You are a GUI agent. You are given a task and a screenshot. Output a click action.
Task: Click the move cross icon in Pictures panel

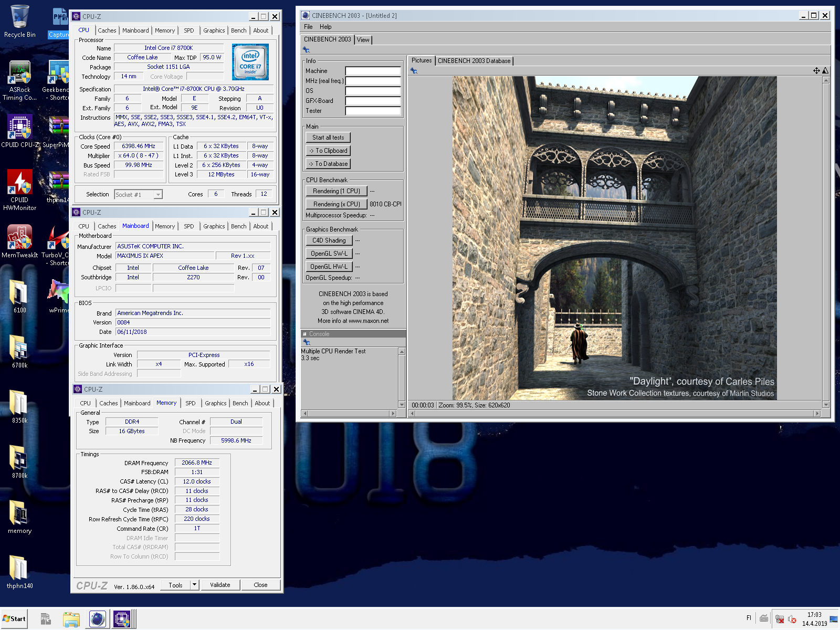pos(816,70)
